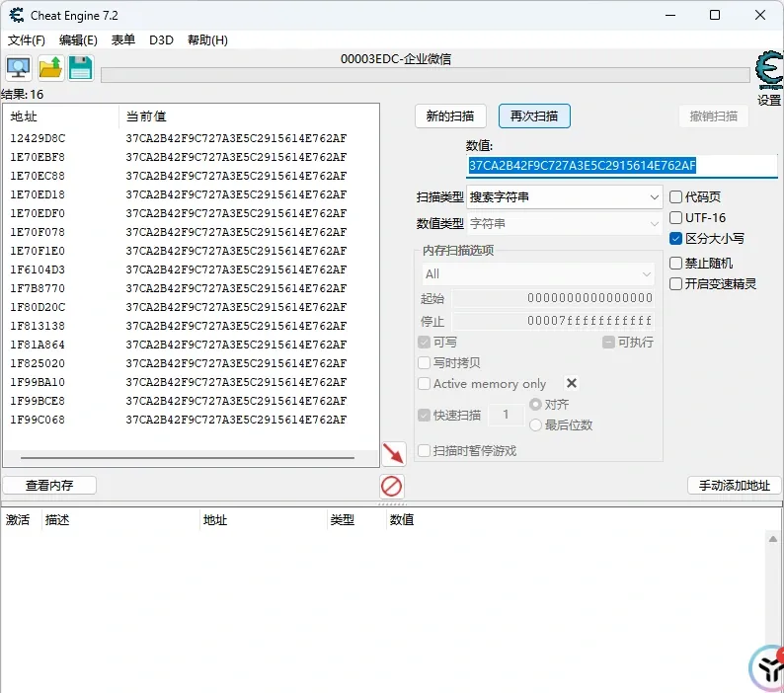This screenshot has height=693, width=784.
Task: Select result row 1E70EDF0
Action: [191, 213]
